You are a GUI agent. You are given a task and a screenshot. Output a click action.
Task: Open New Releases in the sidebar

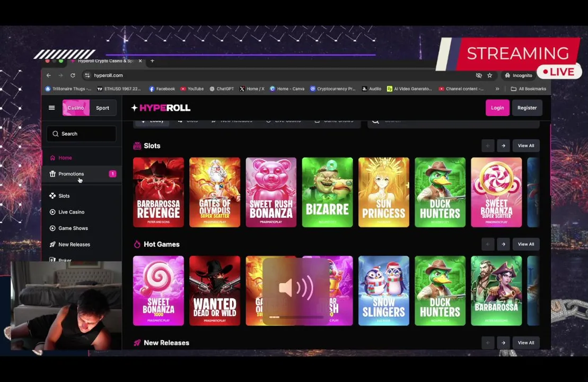[x=81, y=244]
